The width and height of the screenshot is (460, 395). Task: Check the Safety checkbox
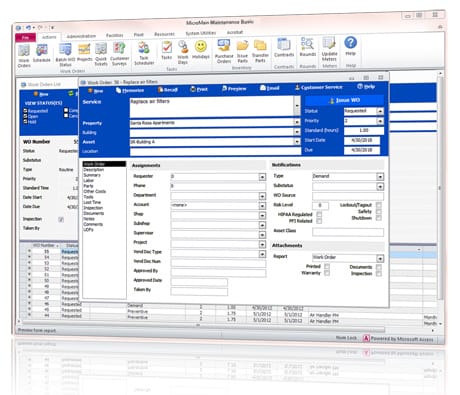[379, 211]
